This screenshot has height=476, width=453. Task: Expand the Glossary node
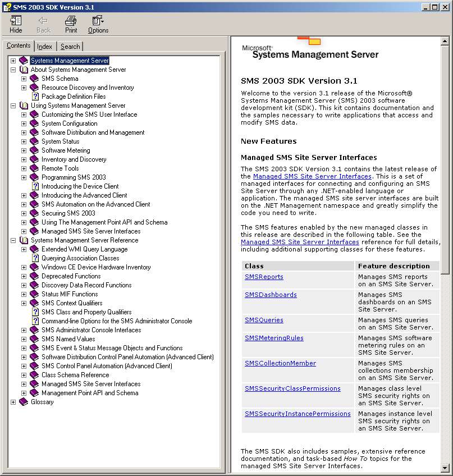[x=13, y=402]
